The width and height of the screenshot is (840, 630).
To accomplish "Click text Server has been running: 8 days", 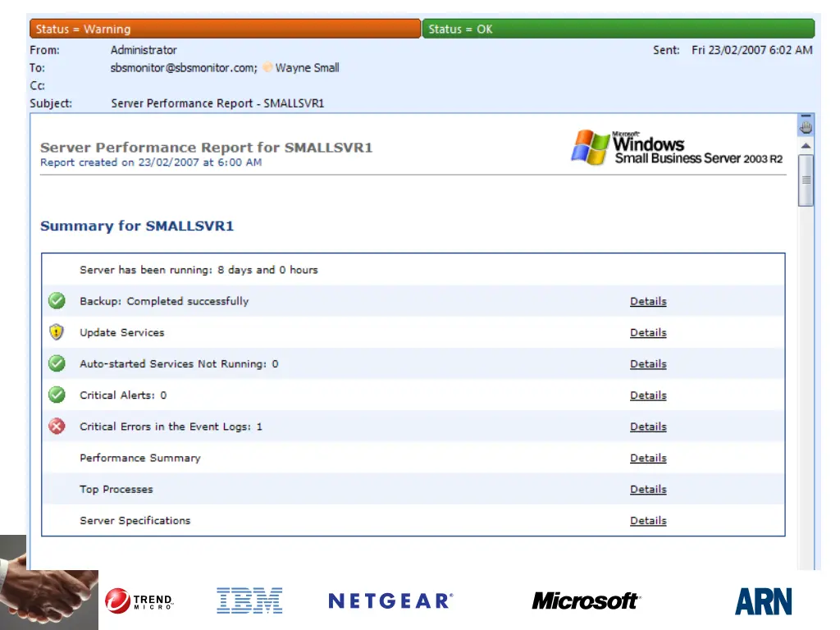I will click(199, 270).
